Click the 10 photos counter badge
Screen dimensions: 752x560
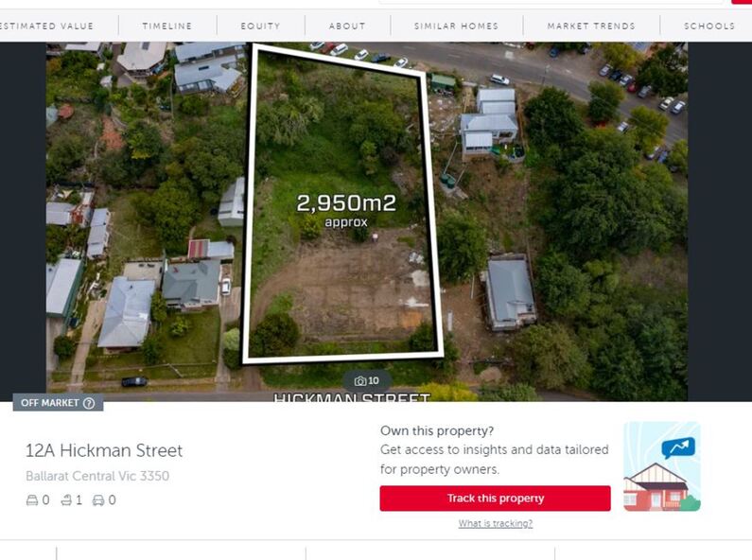[367, 381]
